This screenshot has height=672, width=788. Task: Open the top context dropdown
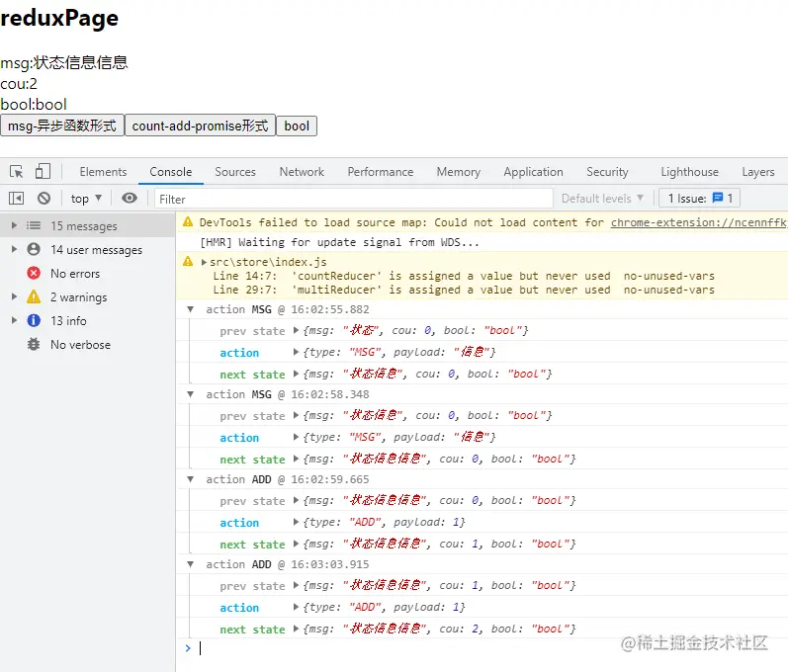[x=86, y=199]
